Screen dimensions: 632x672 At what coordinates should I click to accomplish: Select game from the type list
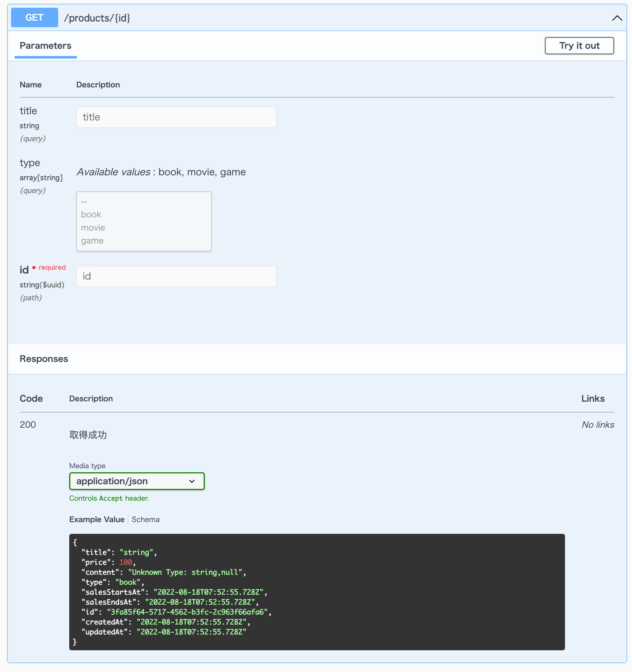92,240
